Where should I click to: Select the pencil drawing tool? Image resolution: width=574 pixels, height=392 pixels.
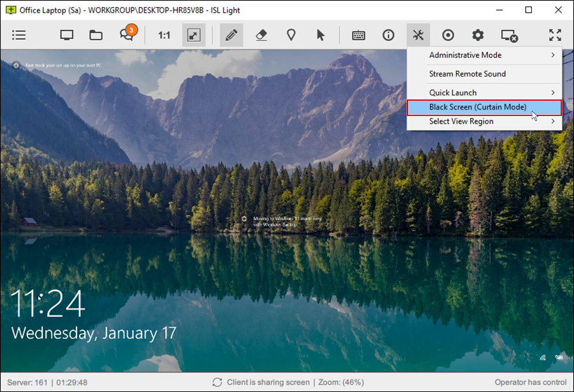(232, 35)
